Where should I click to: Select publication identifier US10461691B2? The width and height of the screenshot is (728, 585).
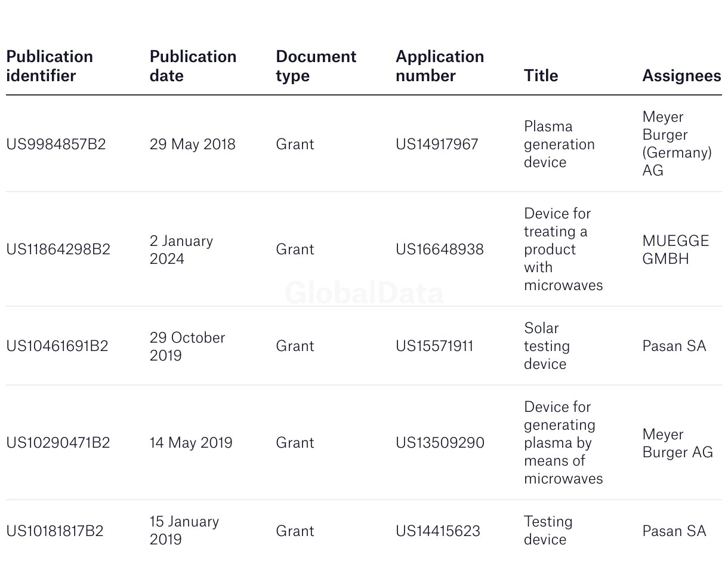(57, 346)
